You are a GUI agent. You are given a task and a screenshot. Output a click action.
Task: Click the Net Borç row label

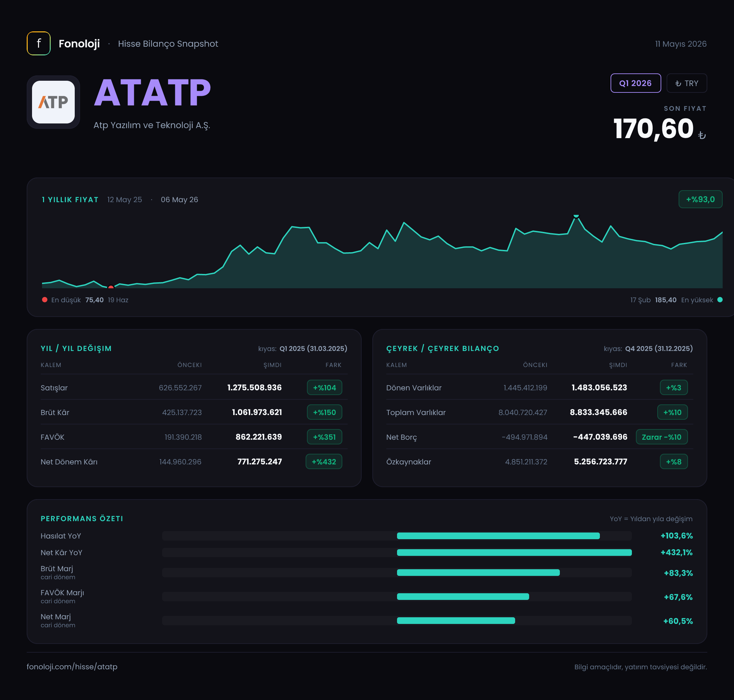(401, 437)
